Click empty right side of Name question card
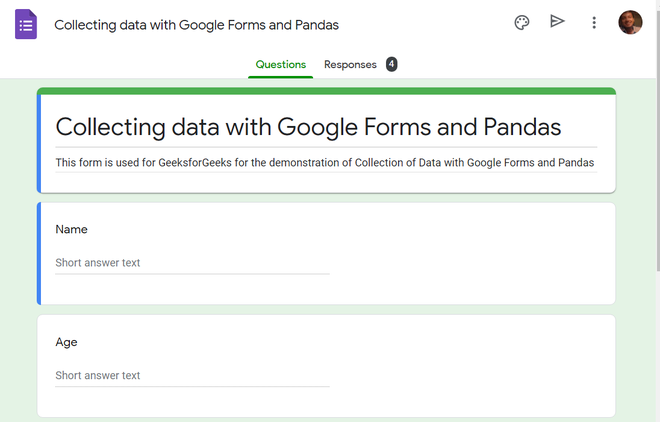660x422 pixels. tap(480, 252)
